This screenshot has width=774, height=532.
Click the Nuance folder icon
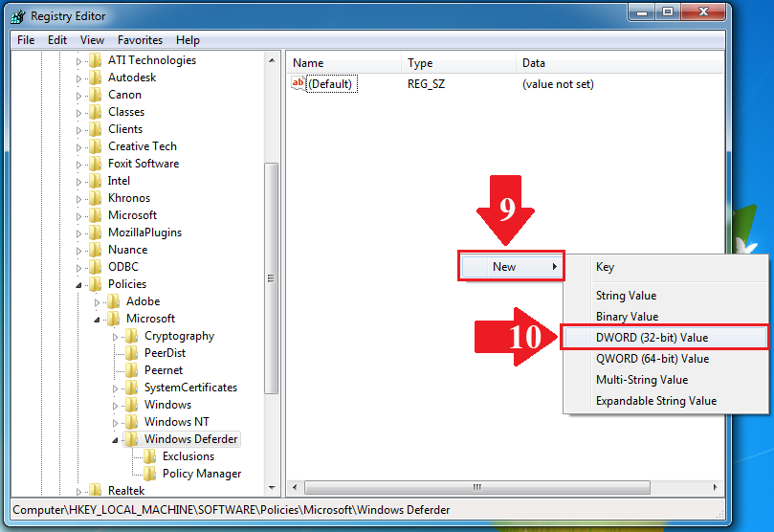pyautogui.click(x=96, y=250)
